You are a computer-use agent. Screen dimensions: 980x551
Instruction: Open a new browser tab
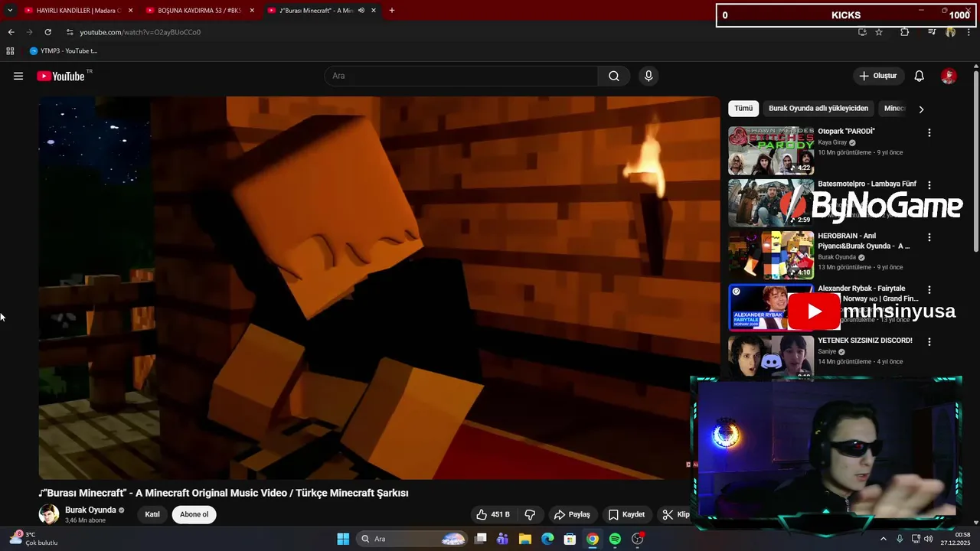tap(392, 11)
